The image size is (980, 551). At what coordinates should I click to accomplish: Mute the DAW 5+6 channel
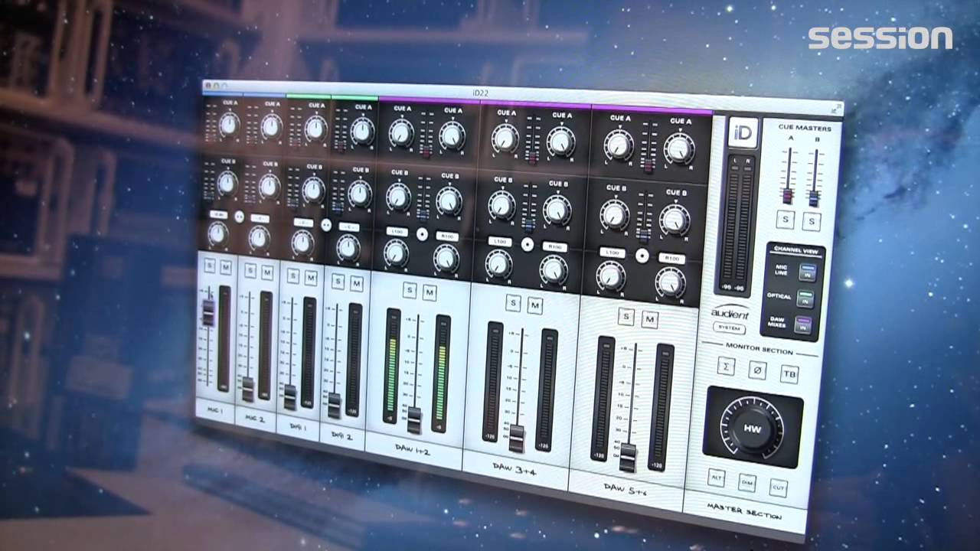click(x=650, y=319)
